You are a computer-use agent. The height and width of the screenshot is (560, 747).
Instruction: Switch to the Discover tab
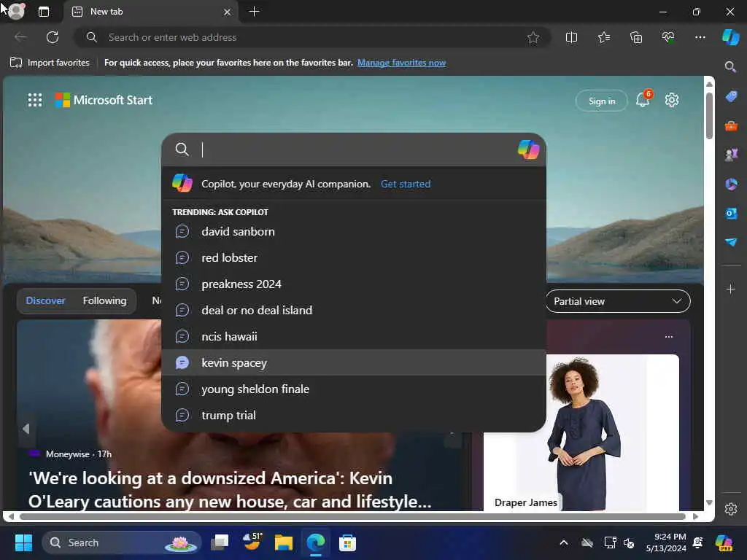[45, 300]
